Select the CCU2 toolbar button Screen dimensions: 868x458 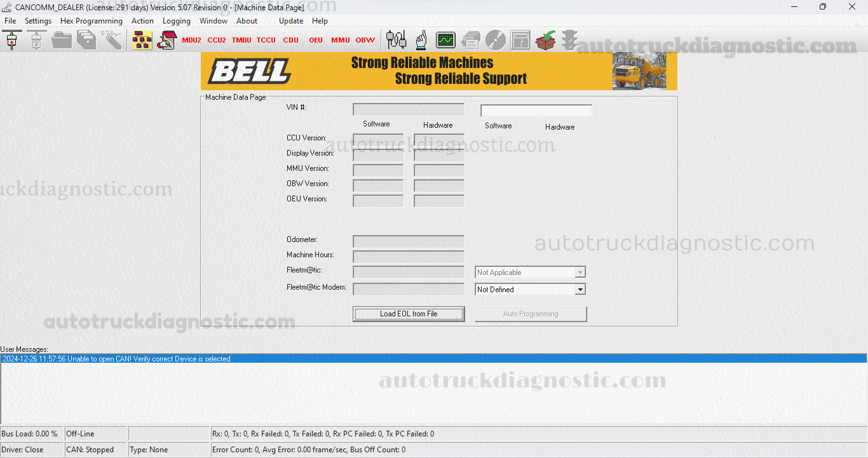[217, 40]
